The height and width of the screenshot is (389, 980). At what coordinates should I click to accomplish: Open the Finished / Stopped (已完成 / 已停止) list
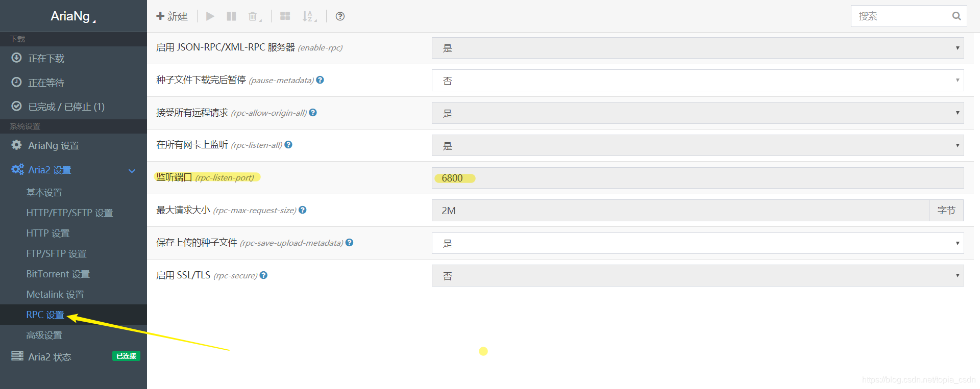click(73, 107)
